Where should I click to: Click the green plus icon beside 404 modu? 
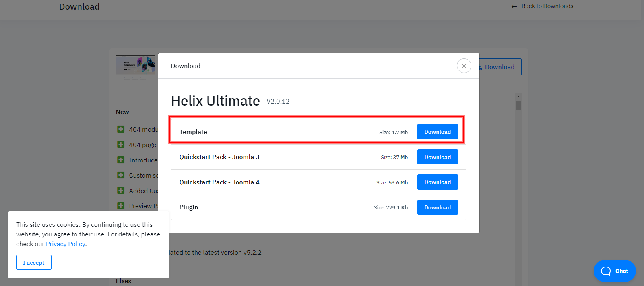(121, 129)
